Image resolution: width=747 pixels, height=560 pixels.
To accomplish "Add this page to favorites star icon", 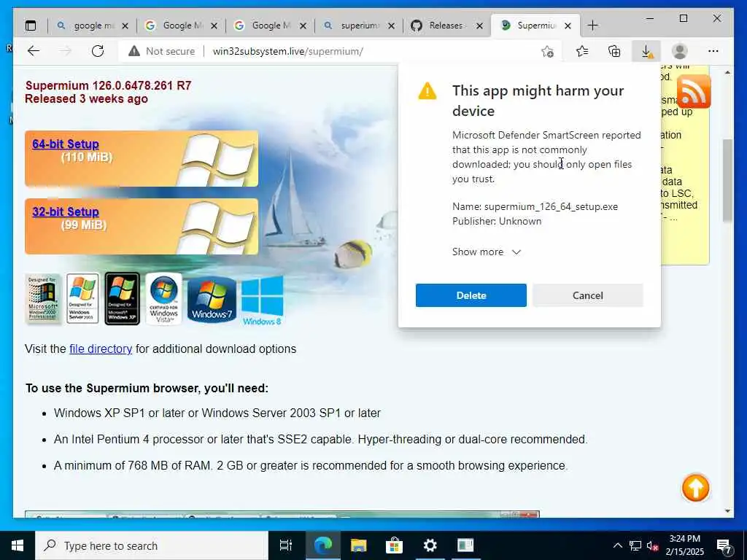I will (547, 52).
